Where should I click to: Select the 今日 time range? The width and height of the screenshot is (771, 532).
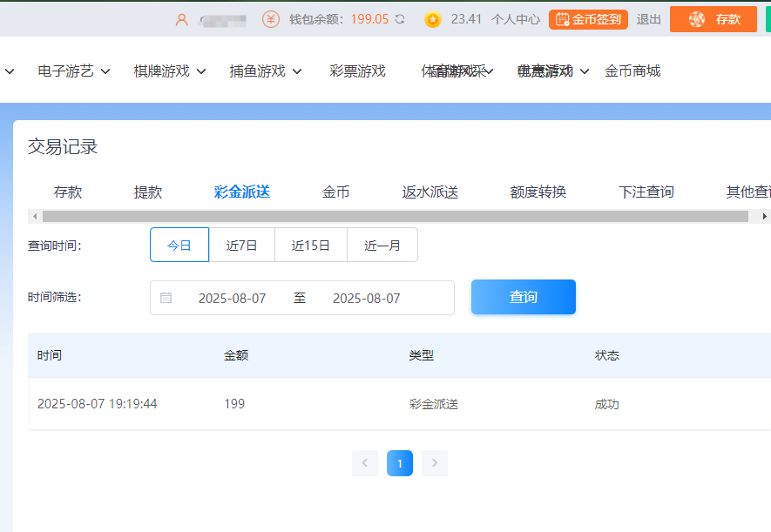coord(179,246)
